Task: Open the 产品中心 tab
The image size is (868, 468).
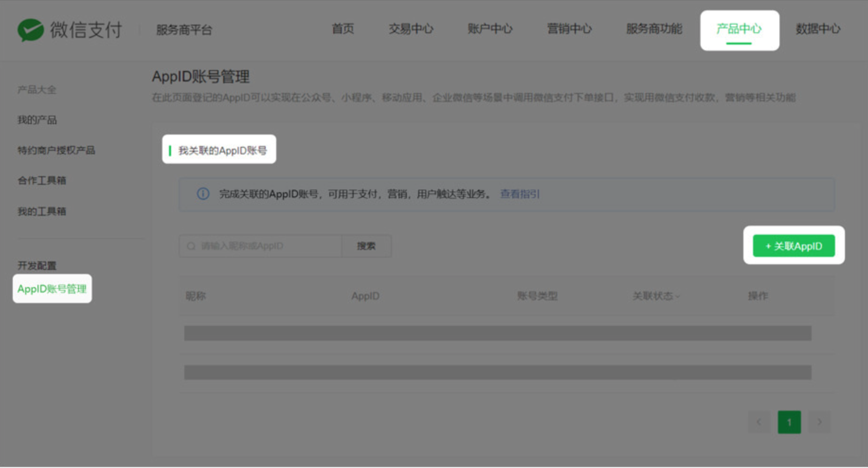Action: [739, 29]
